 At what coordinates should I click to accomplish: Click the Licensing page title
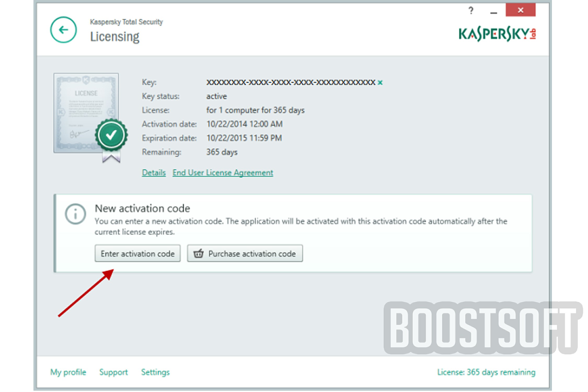pos(115,37)
